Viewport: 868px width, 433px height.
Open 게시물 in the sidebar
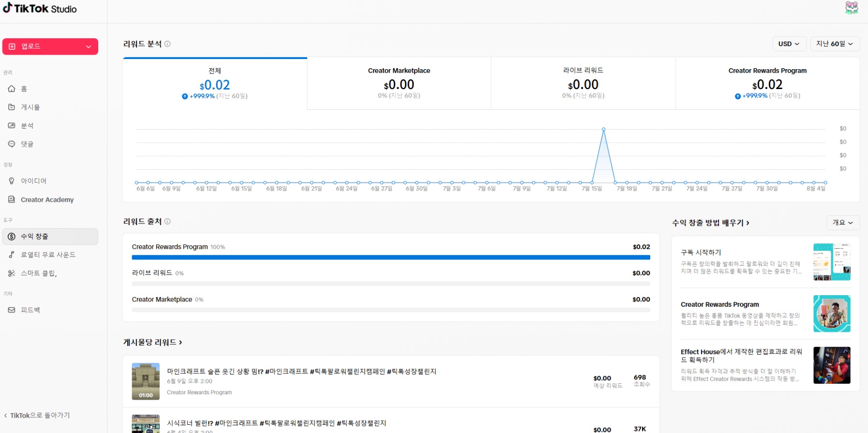click(x=50, y=107)
